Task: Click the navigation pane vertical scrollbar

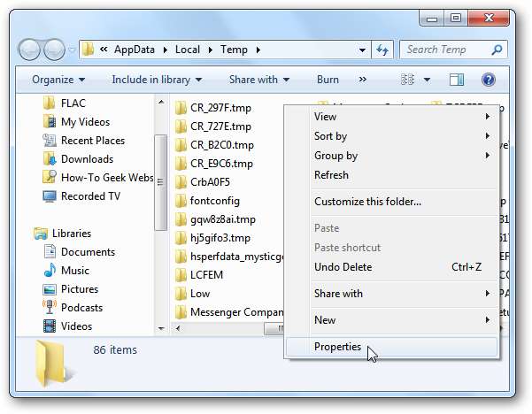Action: point(160,177)
